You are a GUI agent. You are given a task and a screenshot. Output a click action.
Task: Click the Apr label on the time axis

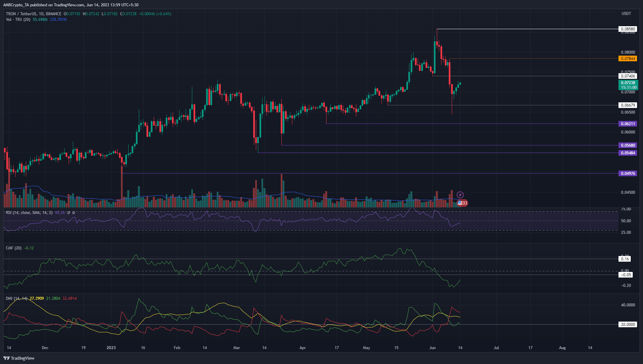303,348
